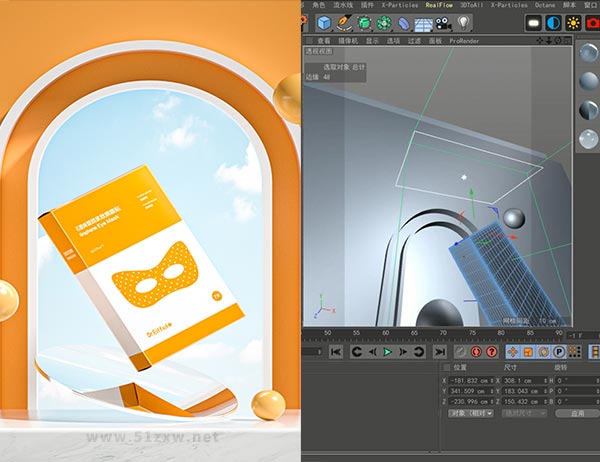Open the 角色 menu
Screen dimensions: 600x462
318,5
